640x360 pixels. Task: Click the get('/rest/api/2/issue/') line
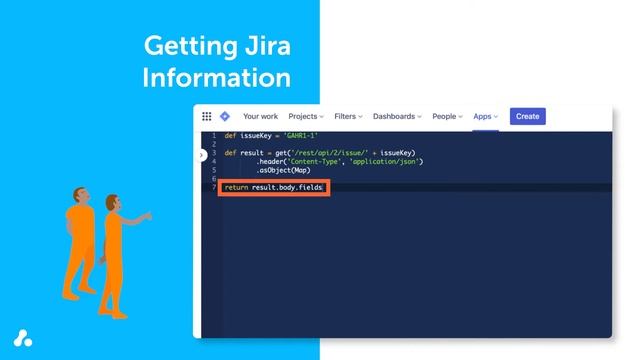pyautogui.click(x=320, y=153)
